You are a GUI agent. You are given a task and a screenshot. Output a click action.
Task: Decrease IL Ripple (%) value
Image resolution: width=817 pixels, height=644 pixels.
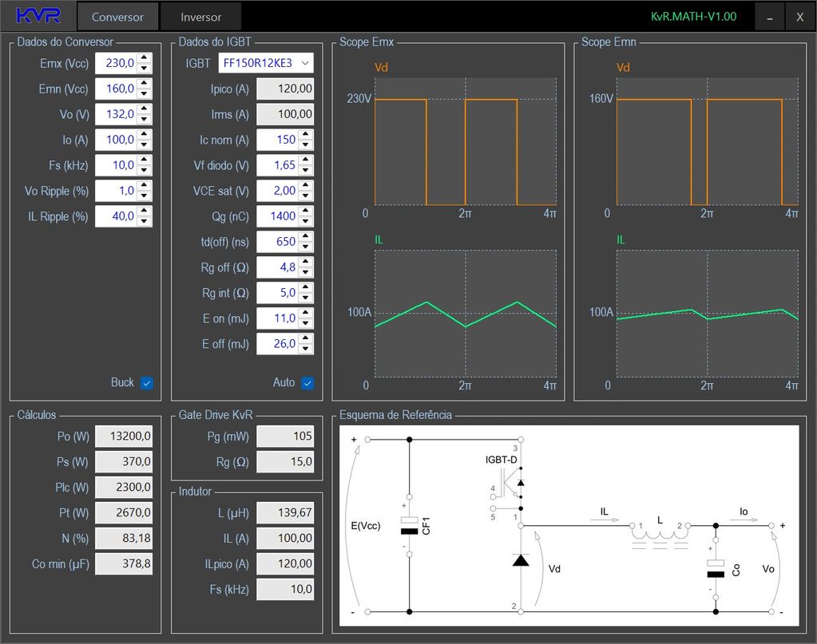pos(144,221)
